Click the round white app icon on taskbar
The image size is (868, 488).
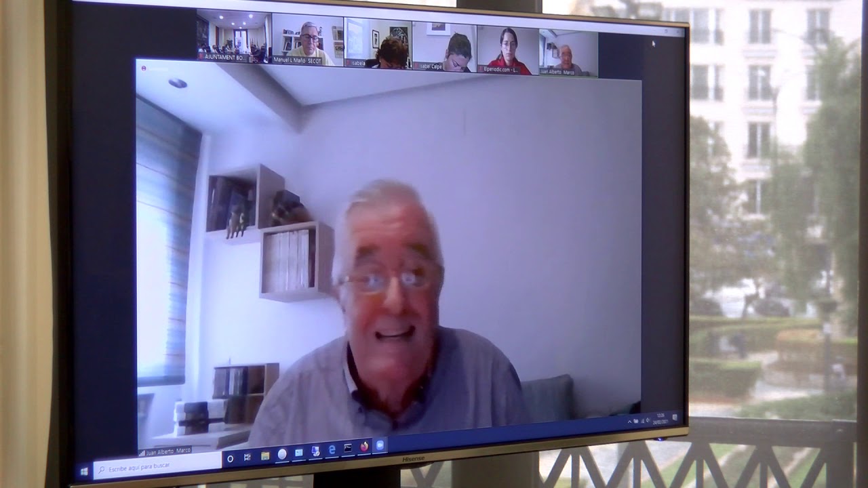[282, 454]
